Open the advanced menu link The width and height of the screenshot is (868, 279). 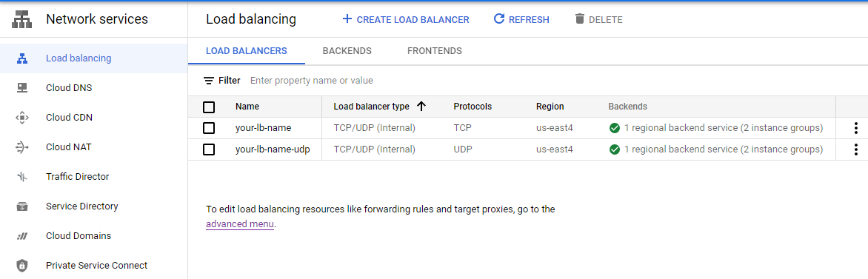pyautogui.click(x=240, y=224)
